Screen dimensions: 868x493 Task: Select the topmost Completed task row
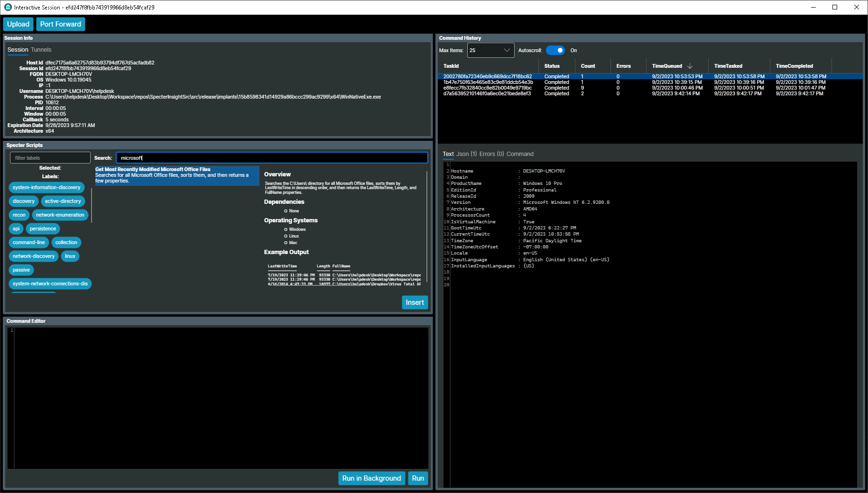click(x=522, y=76)
